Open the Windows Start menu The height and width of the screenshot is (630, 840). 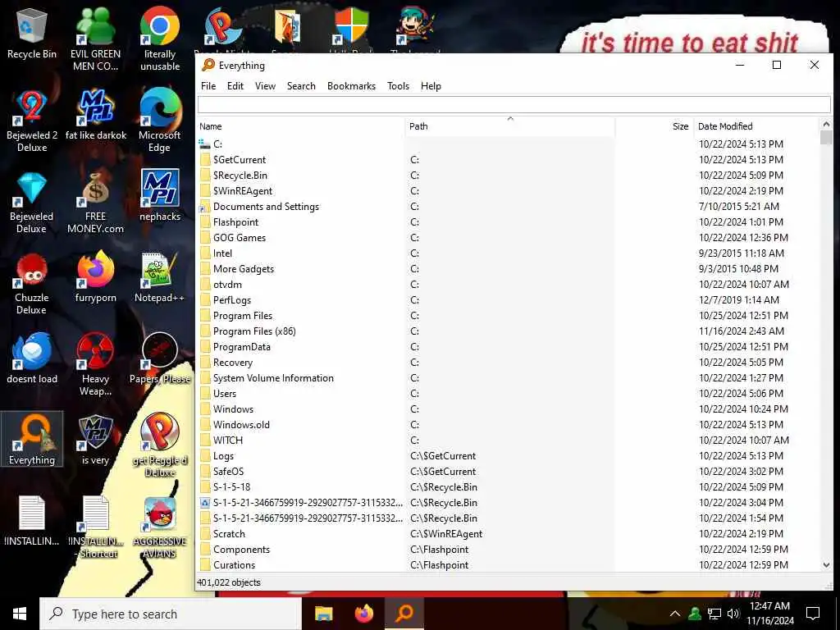coord(20,614)
